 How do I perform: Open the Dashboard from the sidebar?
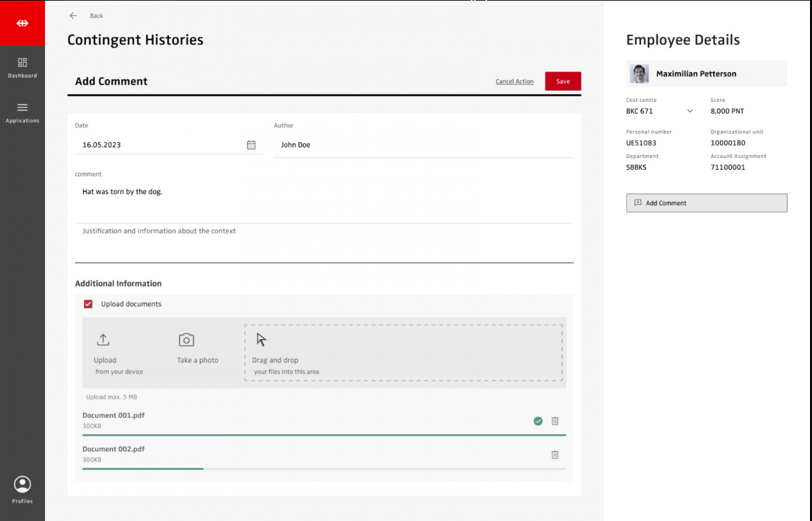coord(23,67)
